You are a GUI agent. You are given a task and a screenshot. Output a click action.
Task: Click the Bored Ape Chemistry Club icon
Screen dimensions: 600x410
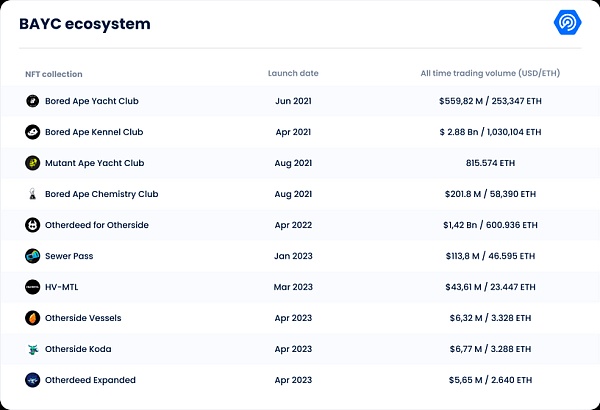33,194
